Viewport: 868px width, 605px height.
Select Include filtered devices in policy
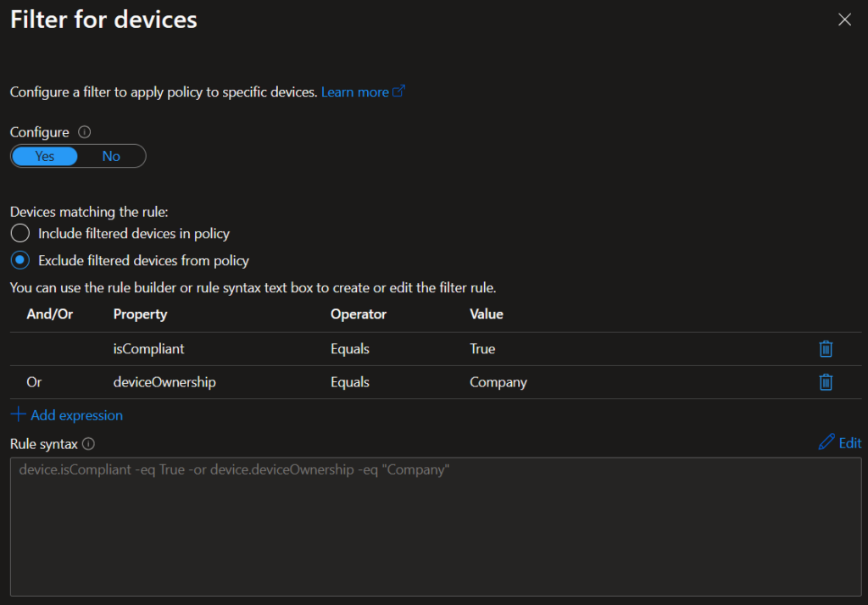(19, 233)
